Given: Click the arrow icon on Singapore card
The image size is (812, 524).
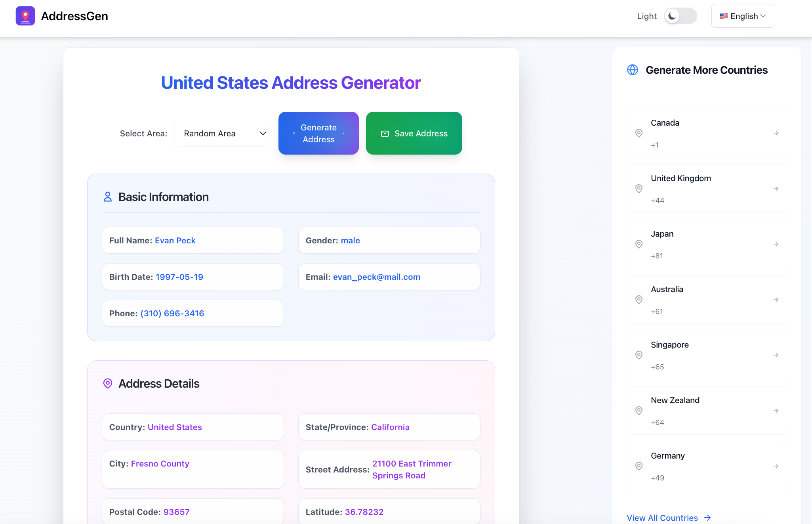Looking at the screenshot, I should click(776, 355).
